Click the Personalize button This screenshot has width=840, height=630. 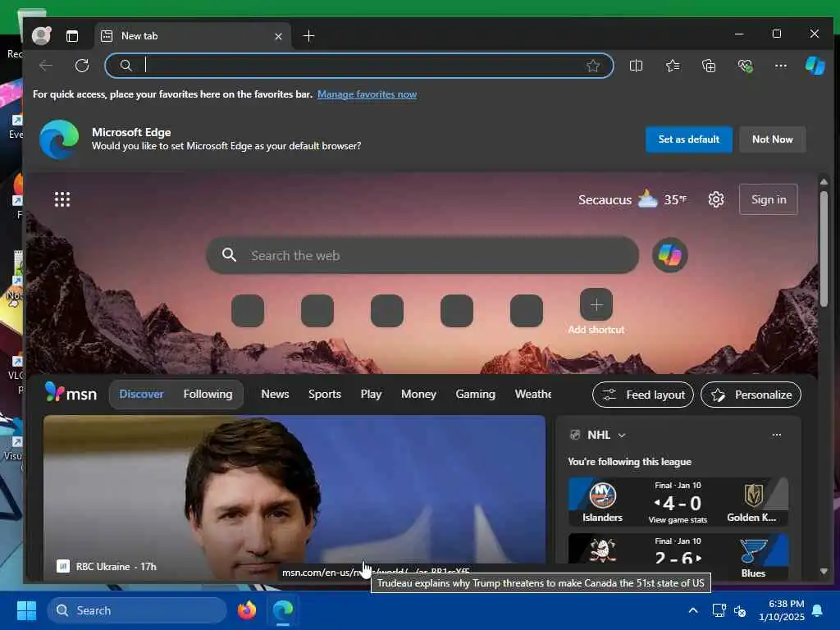751,395
